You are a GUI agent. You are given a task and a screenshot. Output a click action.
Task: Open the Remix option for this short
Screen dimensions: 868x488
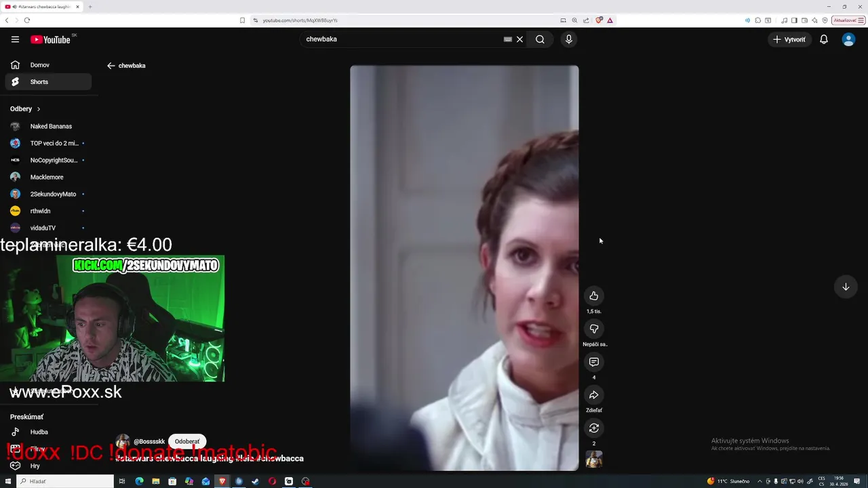pos(594,428)
